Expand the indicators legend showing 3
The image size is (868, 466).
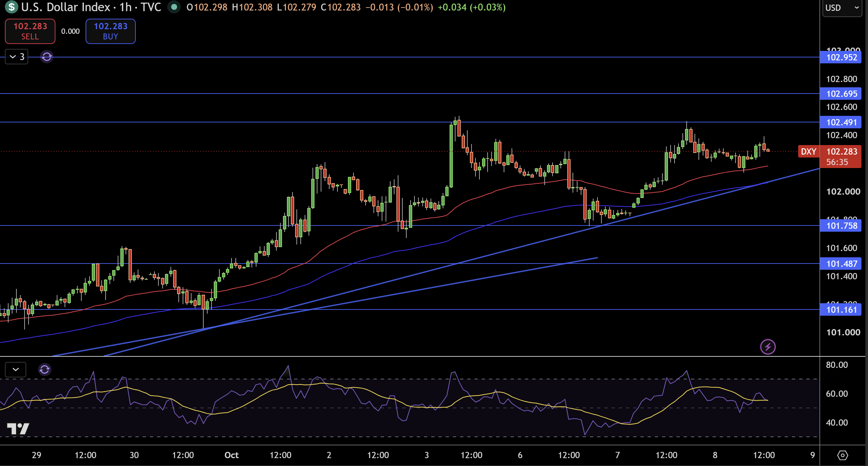tap(16, 57)
